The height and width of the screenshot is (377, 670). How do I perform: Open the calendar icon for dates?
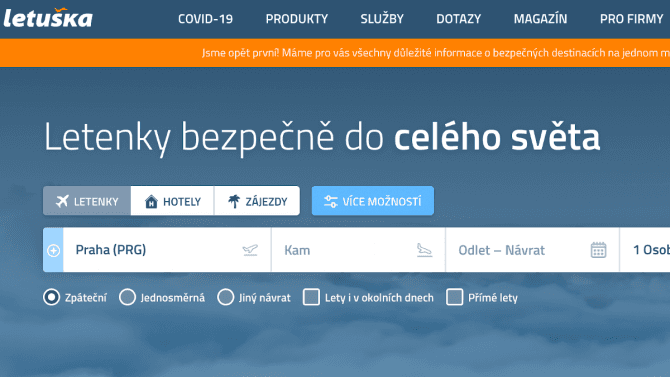pos(598,250)
